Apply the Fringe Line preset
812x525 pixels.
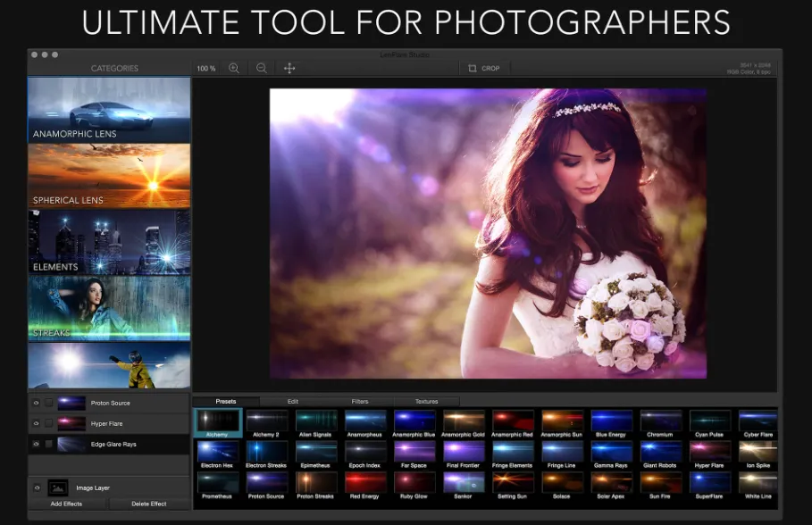pos(562,454)
